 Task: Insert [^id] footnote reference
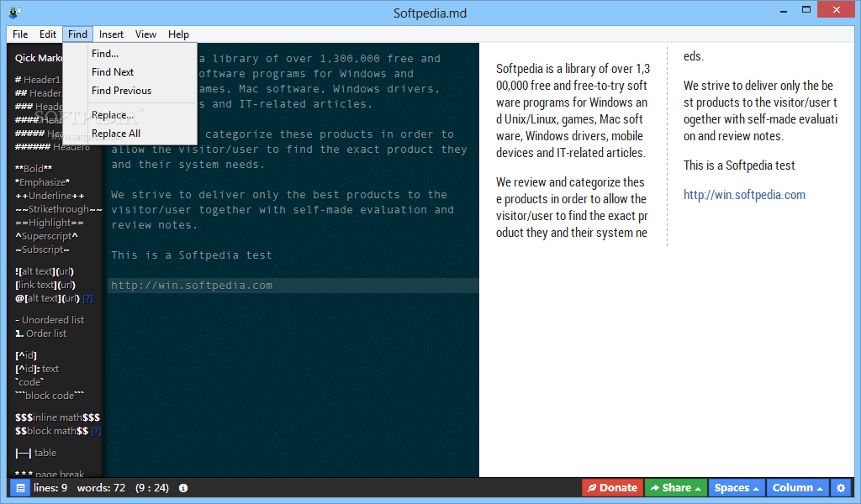pos(26,355)
